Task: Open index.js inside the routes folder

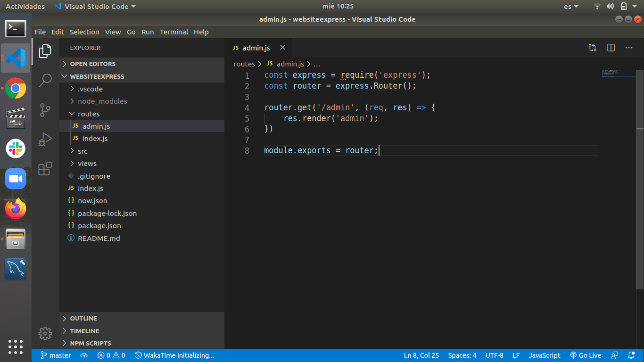Action: [x=141, y=138]
